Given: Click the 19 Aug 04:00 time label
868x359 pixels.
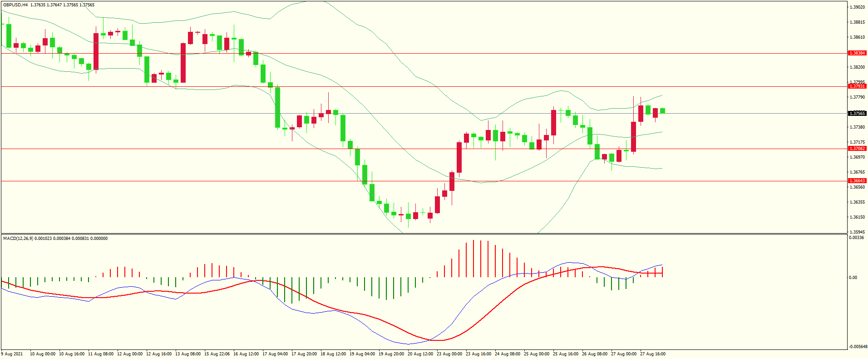Looking at the screenshot, I should click(x=362, y=354).
